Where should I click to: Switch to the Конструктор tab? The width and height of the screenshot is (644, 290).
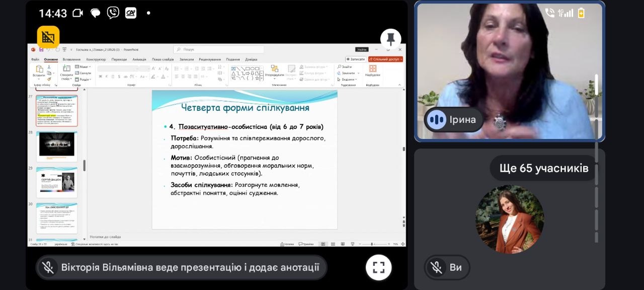(x=96, y=59)
